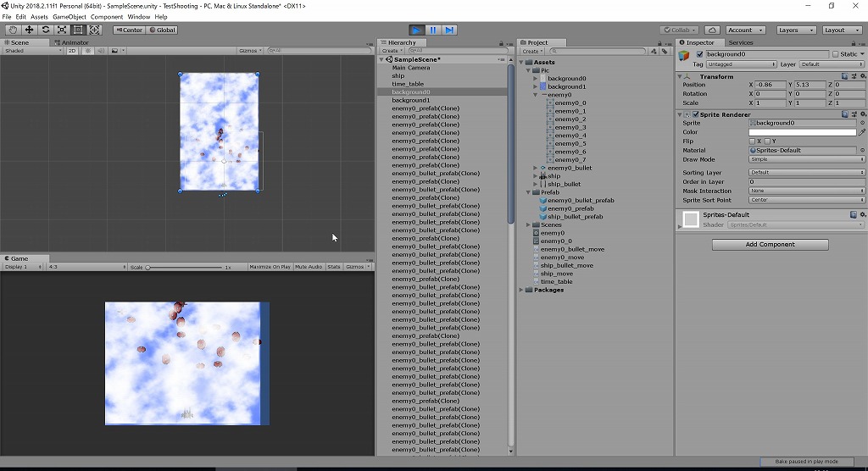Open the Layer dropdown in Inspector
868x471 pixels.
pyautogui.click(x=832, y=64)
